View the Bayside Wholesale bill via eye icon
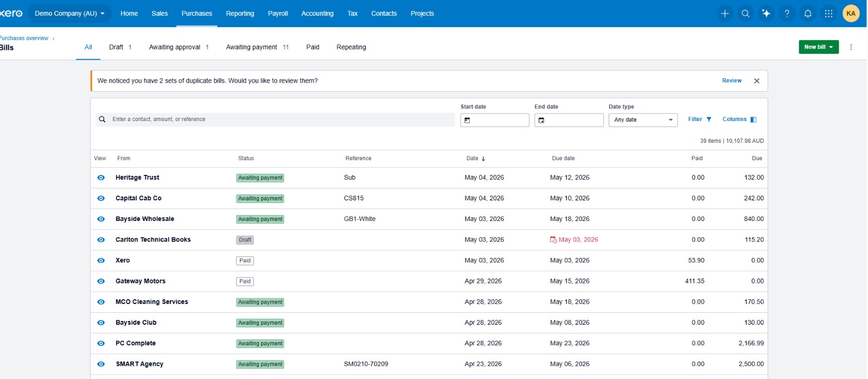This screenshot has width=868, height=379. 101,219
